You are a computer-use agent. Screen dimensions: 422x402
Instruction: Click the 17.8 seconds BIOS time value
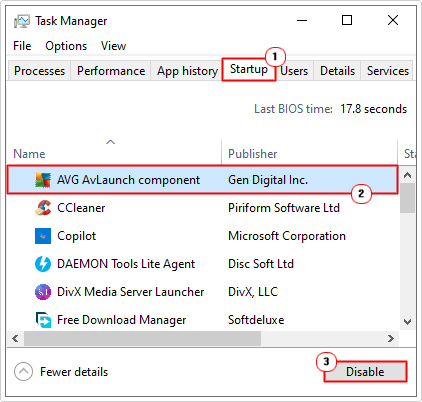click(x=373, y=109)
